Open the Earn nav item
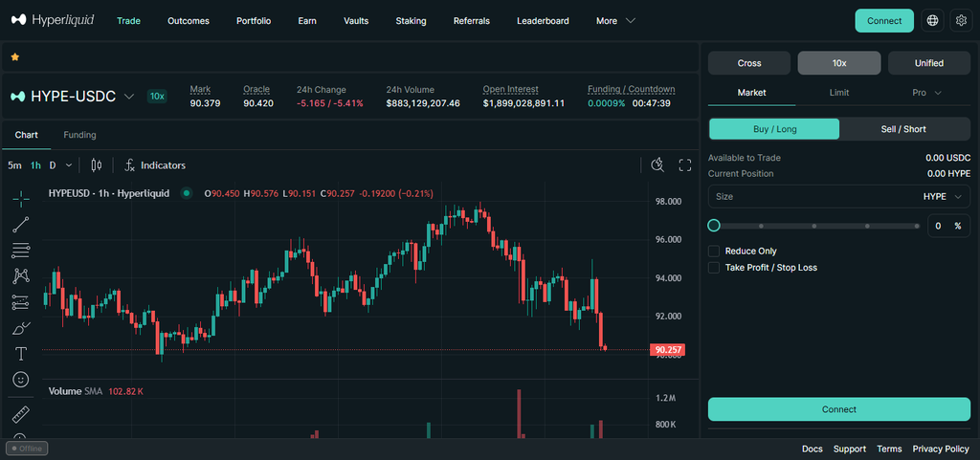This screenshot has width=980, height=460. click(x=307, y=21)
